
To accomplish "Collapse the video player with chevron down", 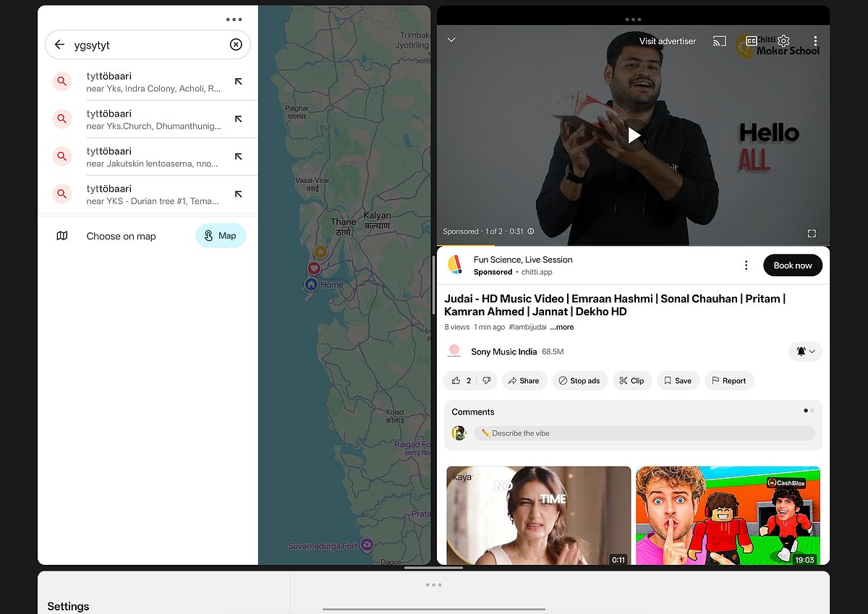I will tap(451, 40).
